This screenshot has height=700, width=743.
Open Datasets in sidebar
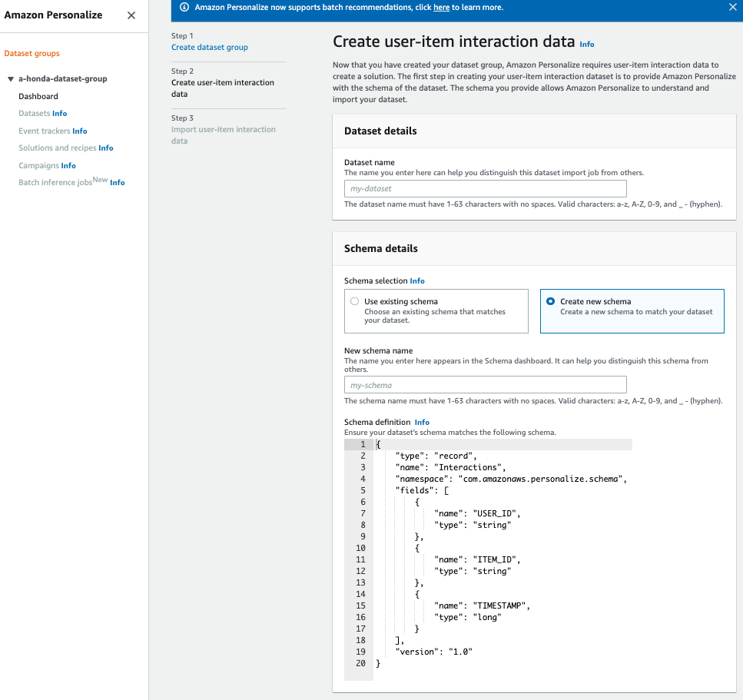pyautogui.click(x=34, y=113)
